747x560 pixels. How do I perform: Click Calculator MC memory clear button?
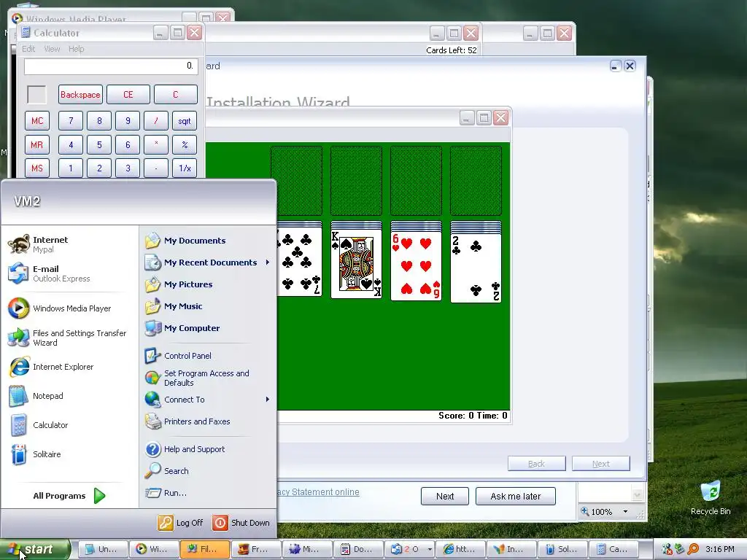[x=37, y=121]
